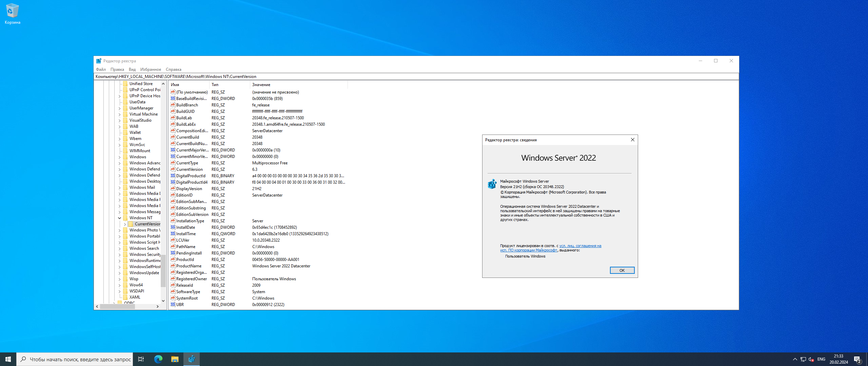Open the notification center icon
The width and height of the screenshot is (868, 366).
pyautogui.click(x=857, y=360)
